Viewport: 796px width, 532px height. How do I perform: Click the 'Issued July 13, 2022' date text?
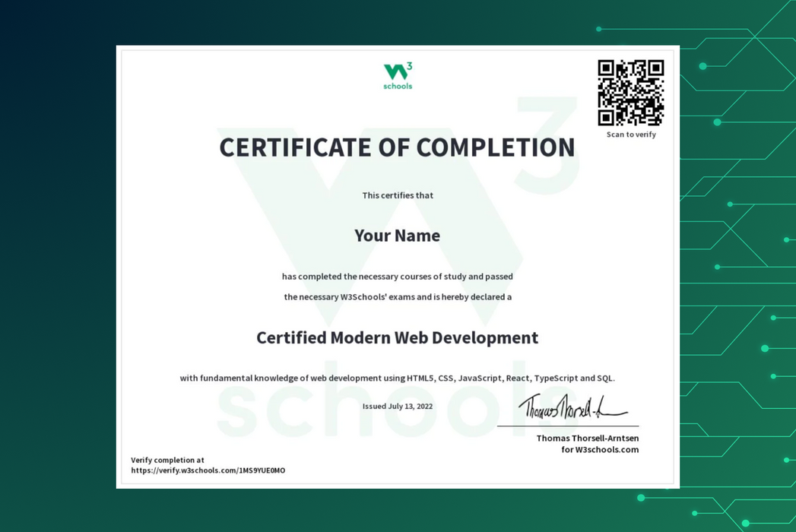[397, 406]
